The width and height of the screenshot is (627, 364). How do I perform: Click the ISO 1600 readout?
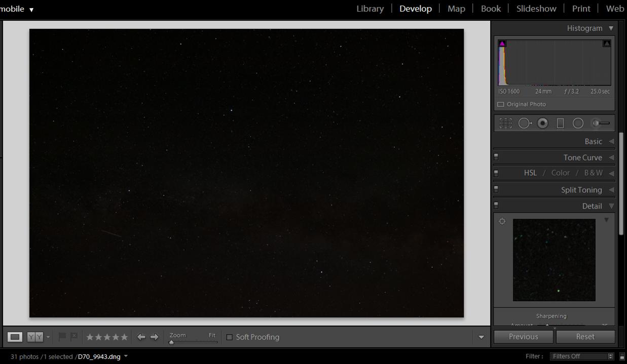509,92
